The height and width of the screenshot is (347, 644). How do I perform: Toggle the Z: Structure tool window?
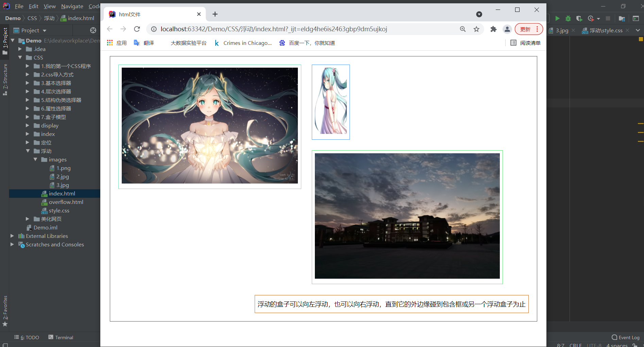click(x=5, y=80)
